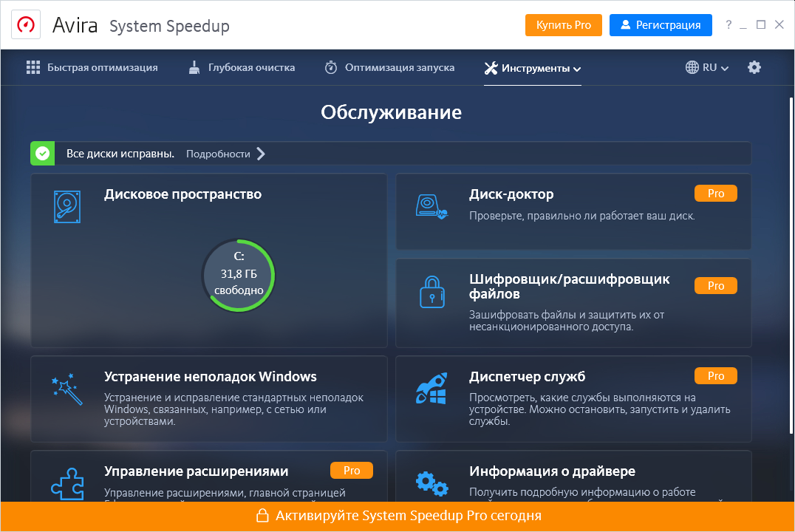Click the lock icon in orange banner
The height and width of the screenshot is (532, 795).
click(x=262, y=515)
